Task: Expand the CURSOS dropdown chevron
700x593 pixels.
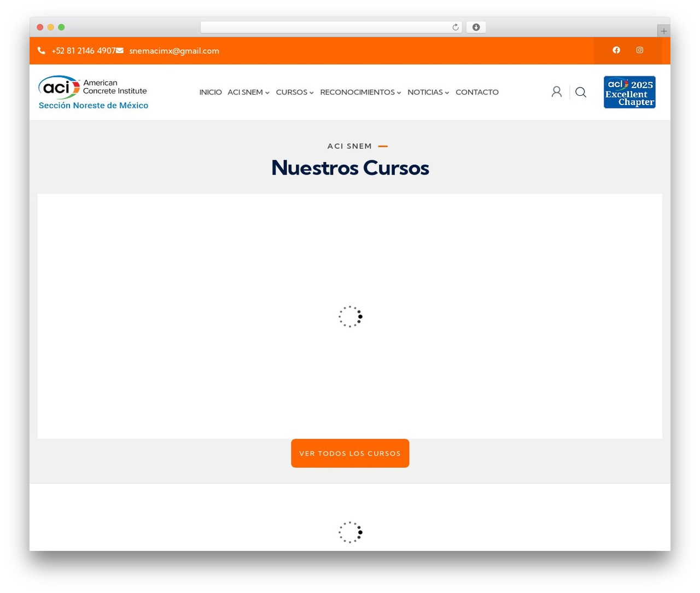Action: click(x=312, y=93)
